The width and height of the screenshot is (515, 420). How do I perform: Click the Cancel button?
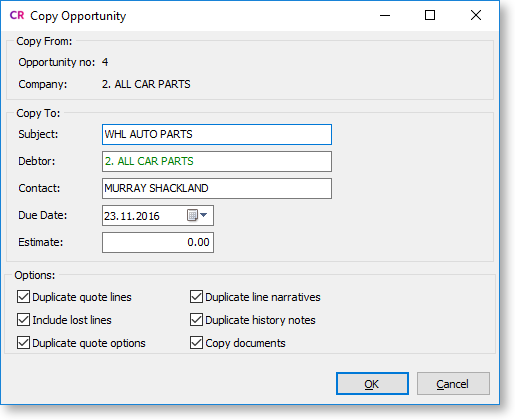click(x=453, y=384)
